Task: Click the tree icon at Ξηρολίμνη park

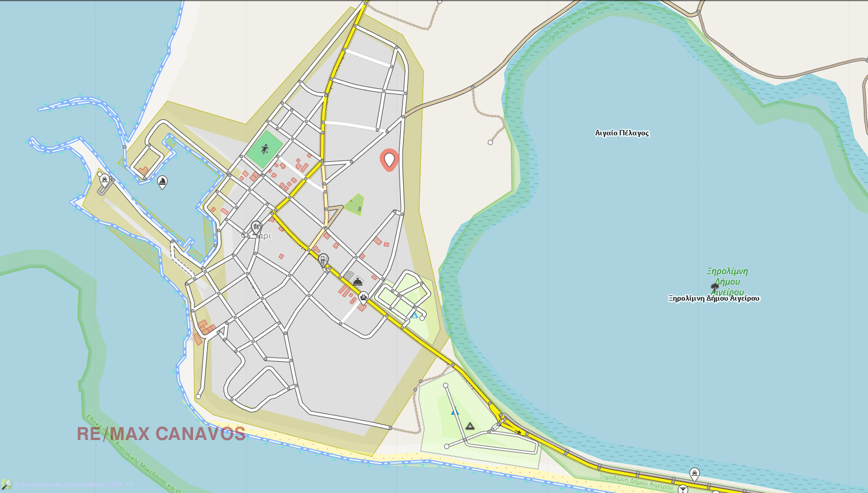Action: (x=715, y=287)
